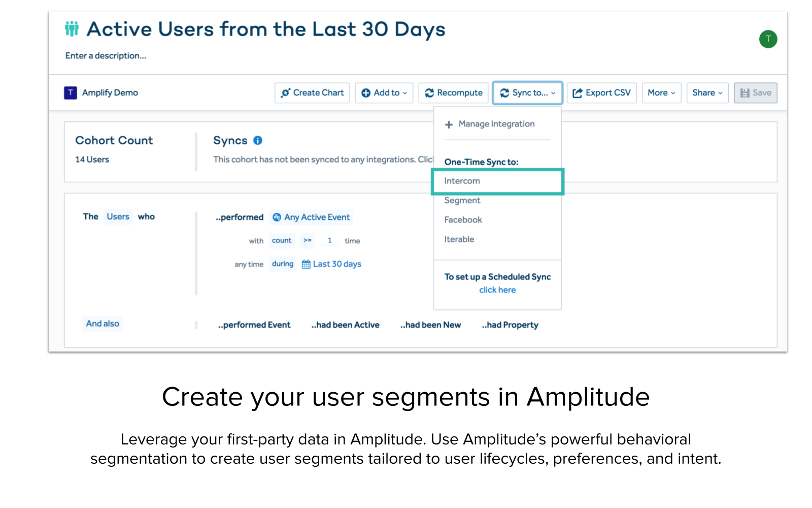Click the Enter a description field
Viewport: 812px width, 508px height.
coord(106,55)
